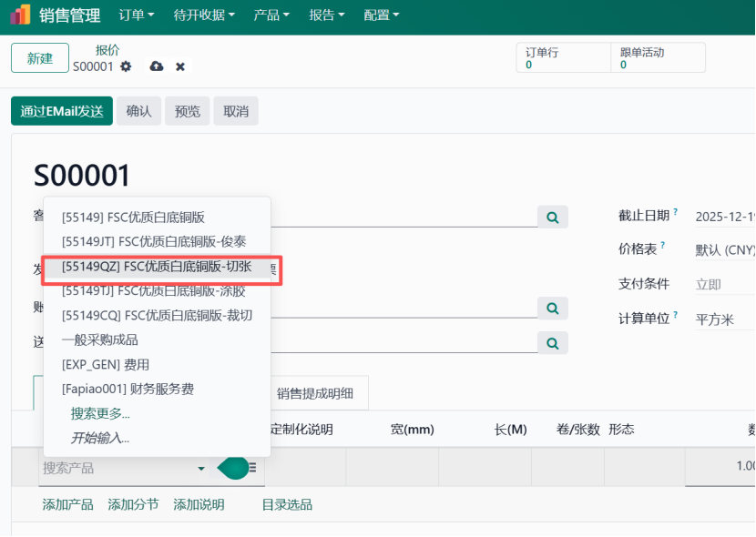Add a product via the 添加产品 link
This screenshot has height=537, width=756.
[67, 504]
